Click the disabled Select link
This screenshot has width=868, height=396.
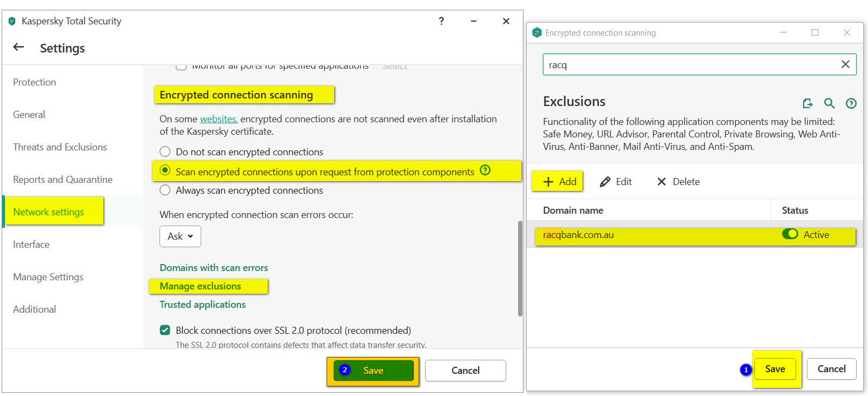tap(394, 67)
